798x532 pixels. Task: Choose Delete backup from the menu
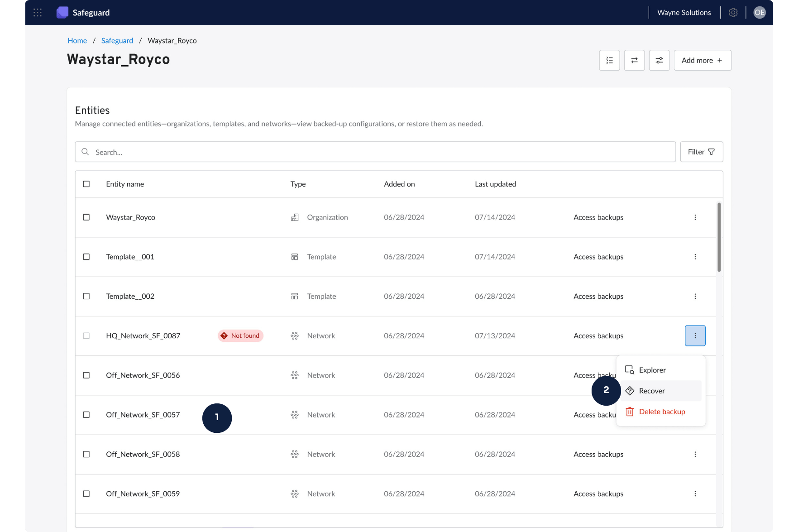click(x=661, y=412)
